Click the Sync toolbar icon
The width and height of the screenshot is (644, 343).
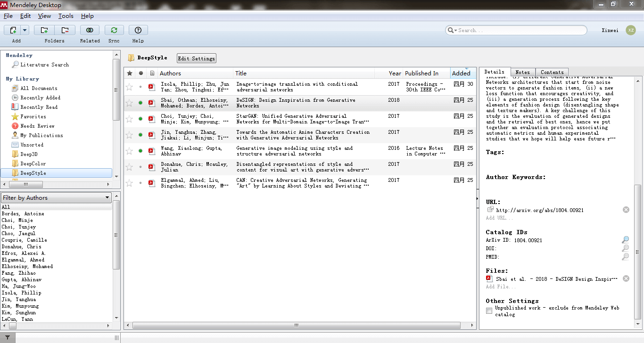coord(114,30)
